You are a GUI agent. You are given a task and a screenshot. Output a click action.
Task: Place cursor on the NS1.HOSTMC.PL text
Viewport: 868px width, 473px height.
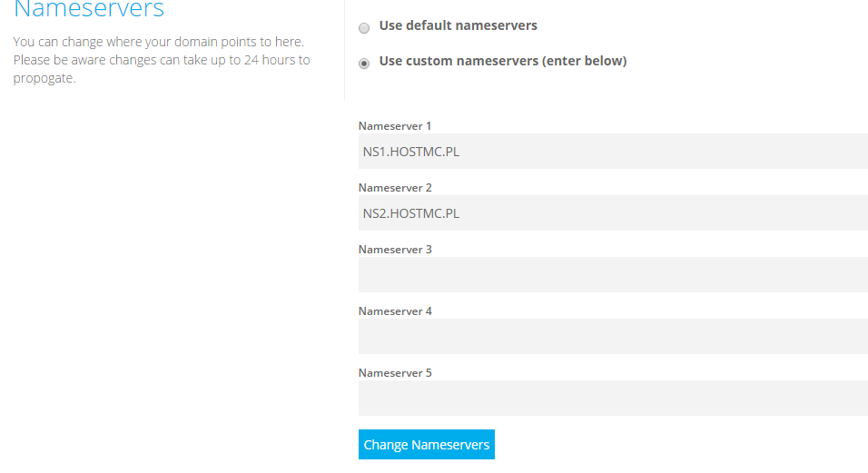point(411,152)
